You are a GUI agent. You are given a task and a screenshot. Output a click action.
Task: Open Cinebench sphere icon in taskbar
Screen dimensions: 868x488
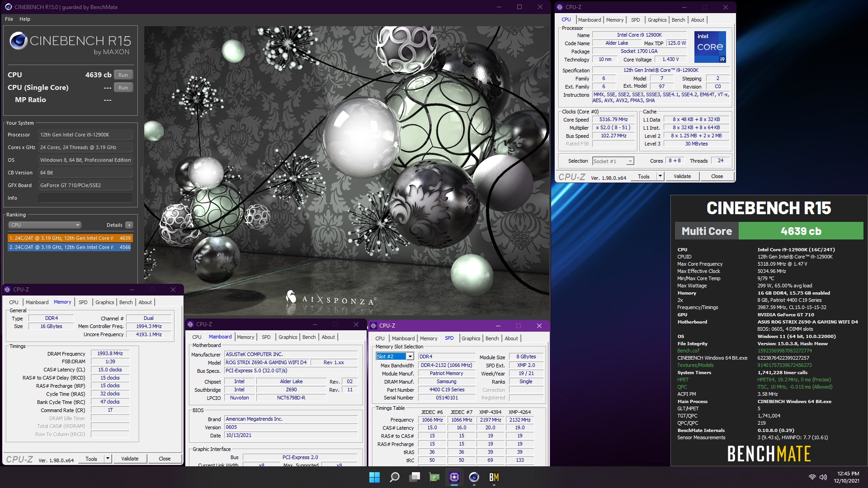(474, 477)
